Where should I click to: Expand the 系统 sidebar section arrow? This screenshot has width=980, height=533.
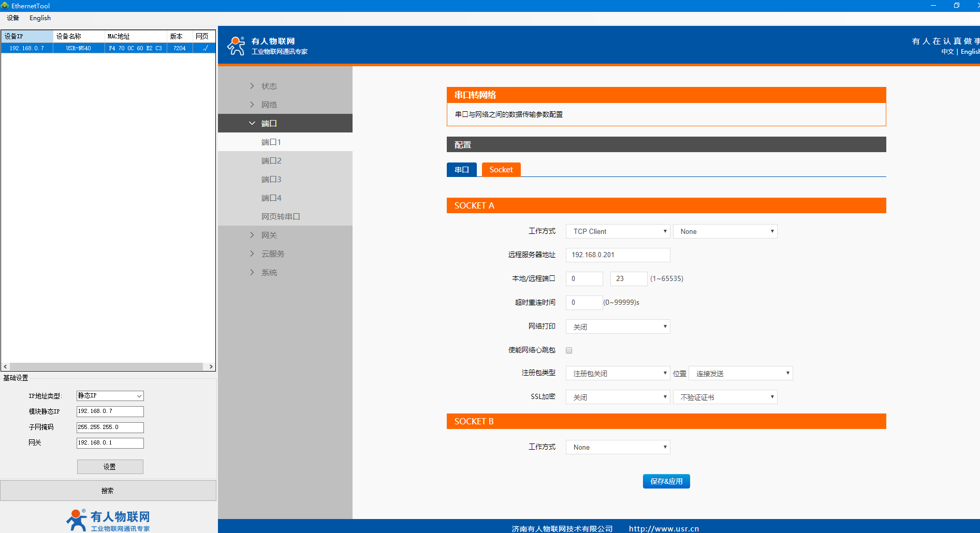252,272
